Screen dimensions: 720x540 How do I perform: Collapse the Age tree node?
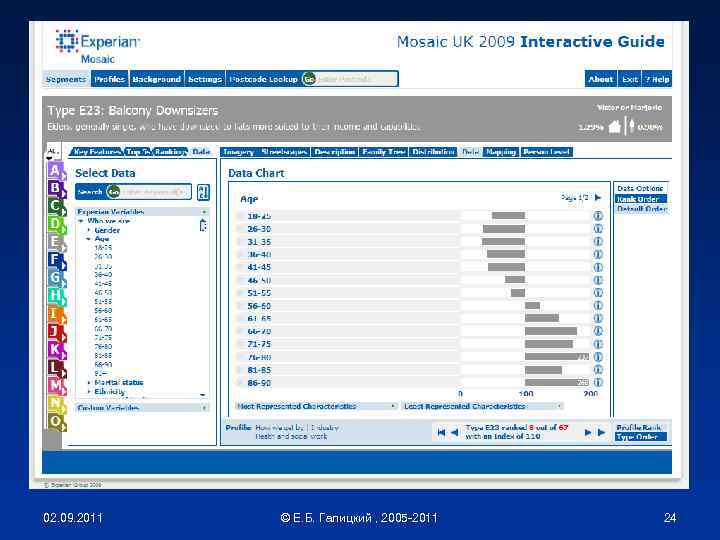[88, 239]
